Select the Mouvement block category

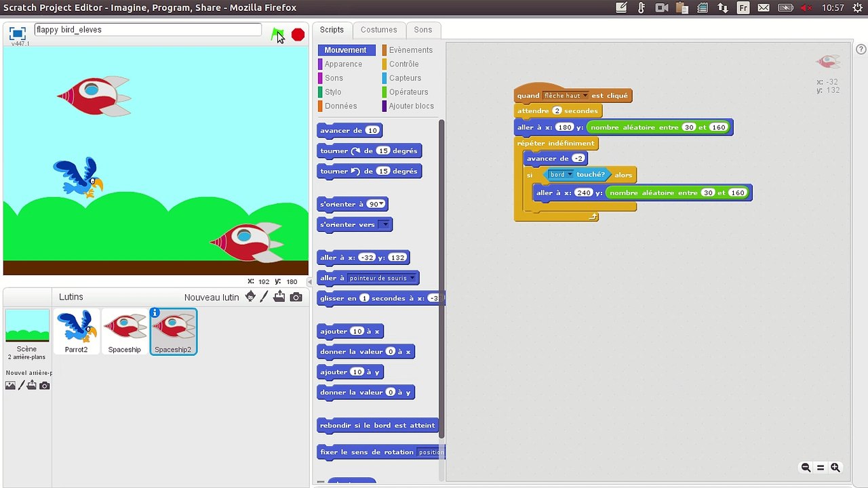coord(347,50)
